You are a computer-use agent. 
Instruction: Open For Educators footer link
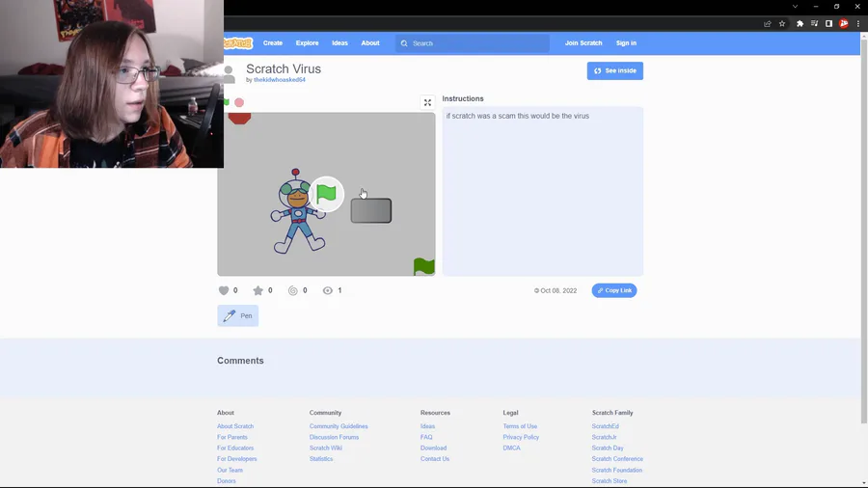(235, 448)
